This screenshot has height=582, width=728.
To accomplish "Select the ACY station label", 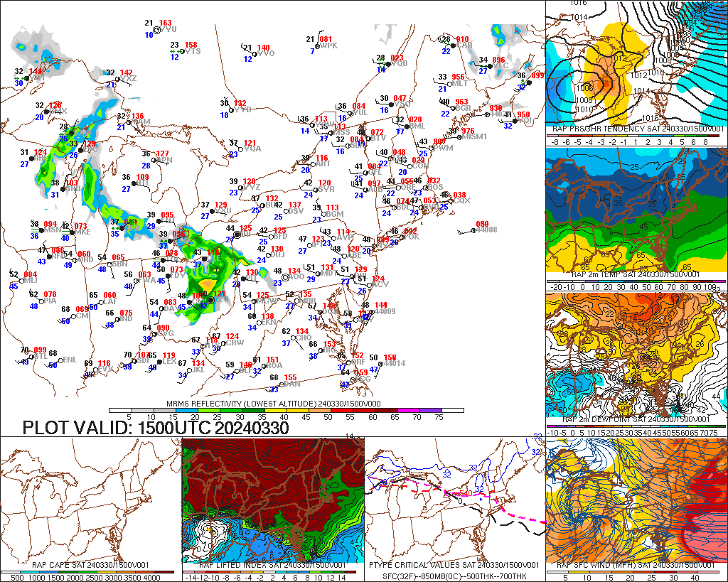I will click(380, 284).
